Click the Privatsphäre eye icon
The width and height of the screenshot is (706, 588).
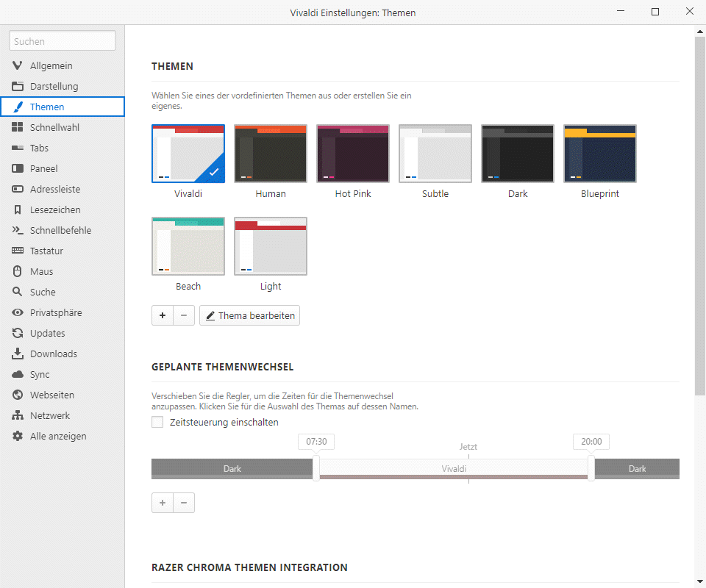coord(18,312)
